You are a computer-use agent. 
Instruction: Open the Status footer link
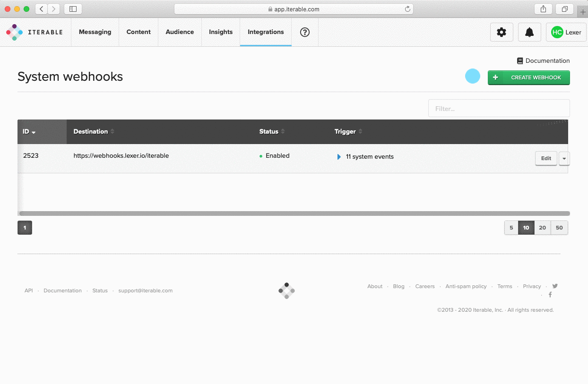[x=100, y=291]
